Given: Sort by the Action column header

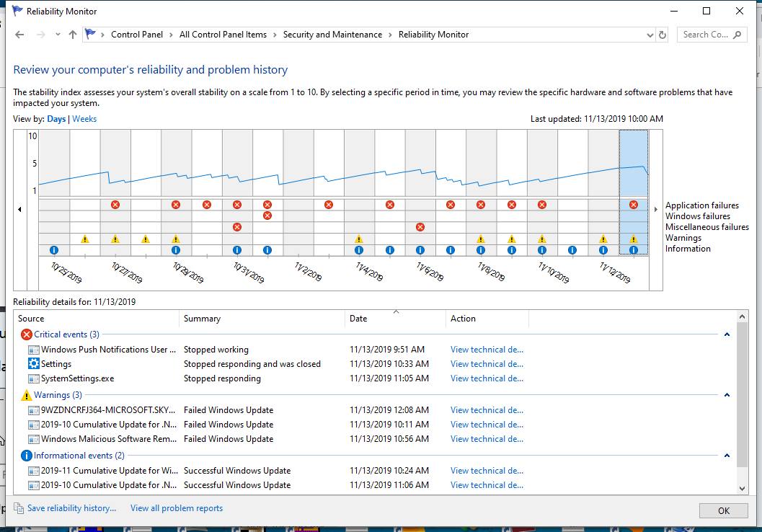Looking at the screenshot, I should 487,319.
